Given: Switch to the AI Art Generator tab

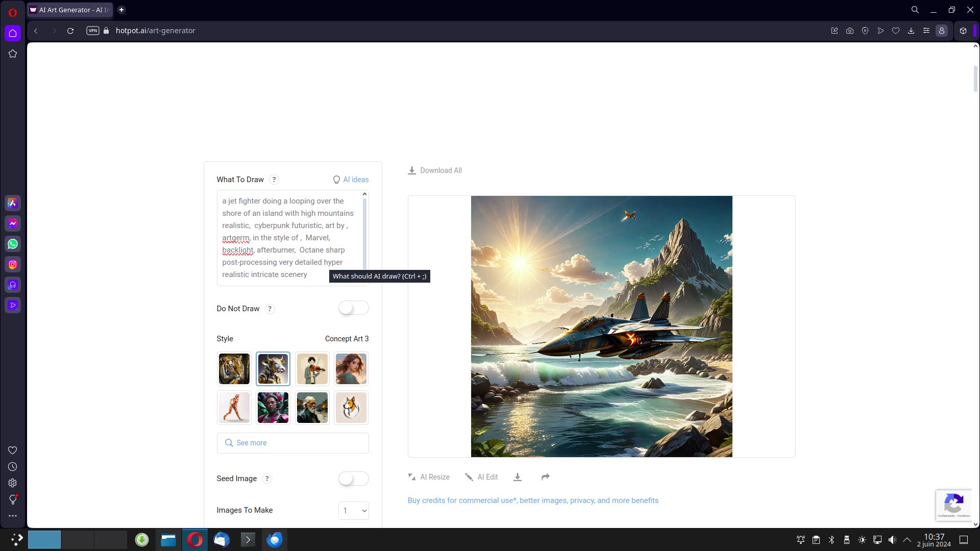Looking at the screenshot, I should (x=69, y=10).
